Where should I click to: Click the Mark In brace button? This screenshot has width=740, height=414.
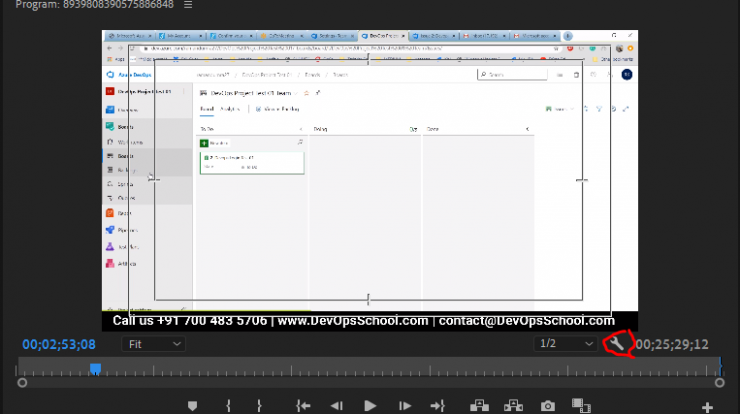coord(228,406)
